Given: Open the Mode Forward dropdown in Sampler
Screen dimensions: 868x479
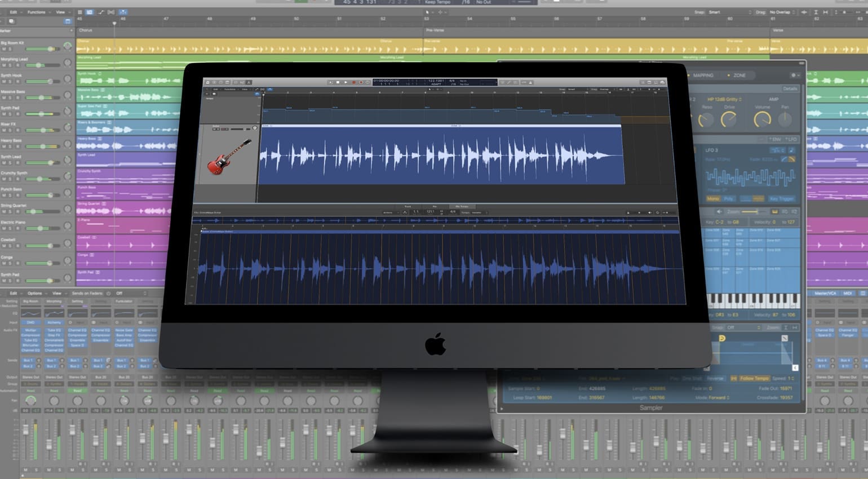Looking at the screenshot, I should click(x=719, y=397).
